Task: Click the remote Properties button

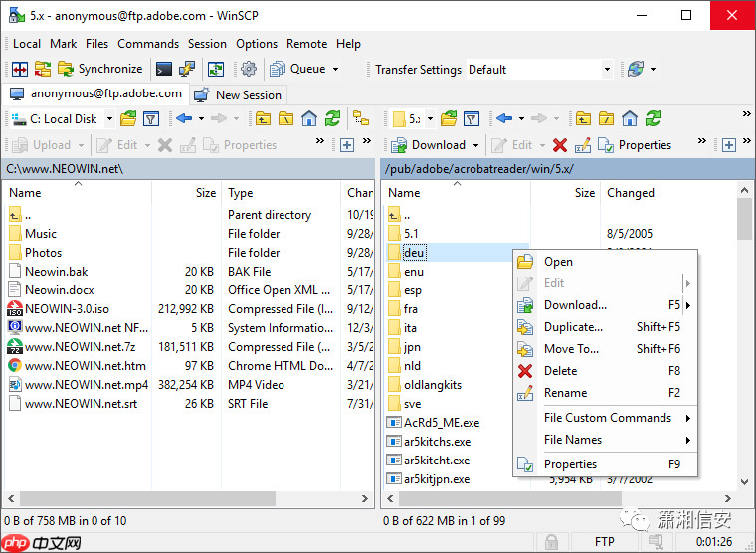Action: [x=635, y=145]
